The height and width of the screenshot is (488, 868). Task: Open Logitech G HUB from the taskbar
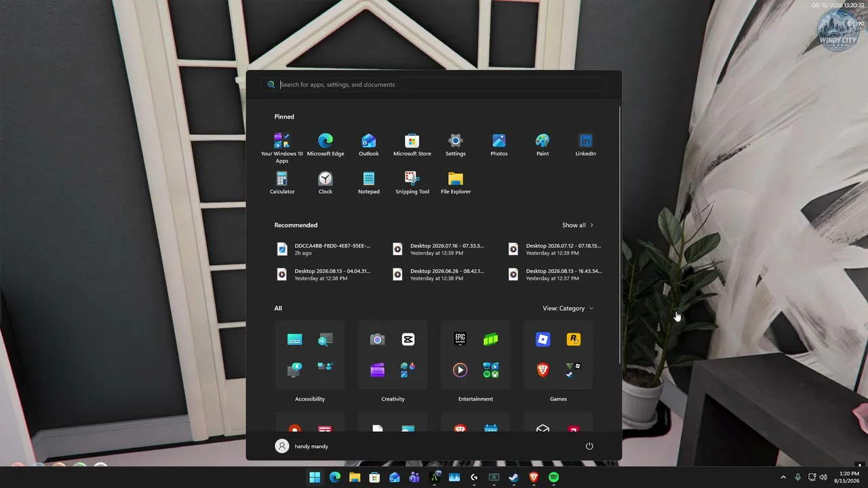(x=474, y=477)
